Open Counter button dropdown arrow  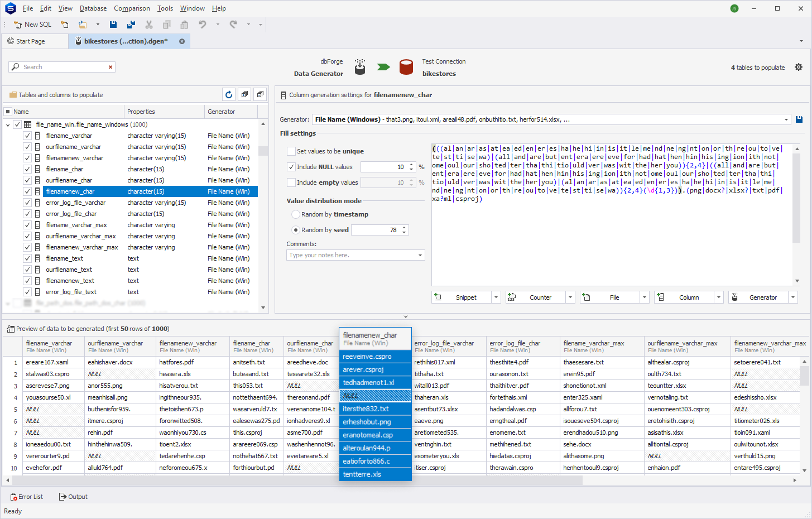pyautogui.click(x=570, y=297)
